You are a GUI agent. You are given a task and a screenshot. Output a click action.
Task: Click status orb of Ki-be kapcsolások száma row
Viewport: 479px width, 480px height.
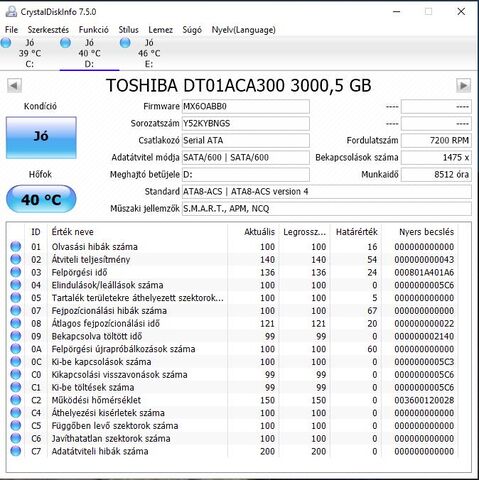pyautogui.click(x=16, y=362)
